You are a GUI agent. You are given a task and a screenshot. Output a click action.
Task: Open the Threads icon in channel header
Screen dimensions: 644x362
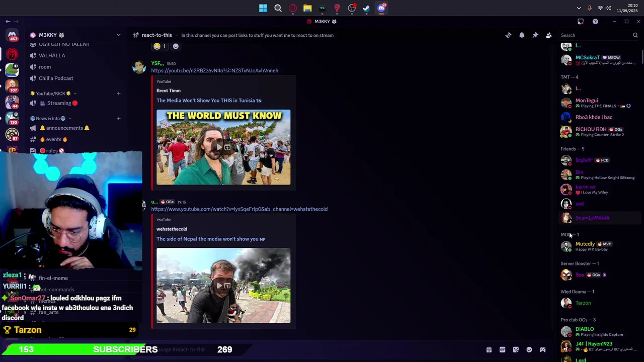click(x=508, y=35)
